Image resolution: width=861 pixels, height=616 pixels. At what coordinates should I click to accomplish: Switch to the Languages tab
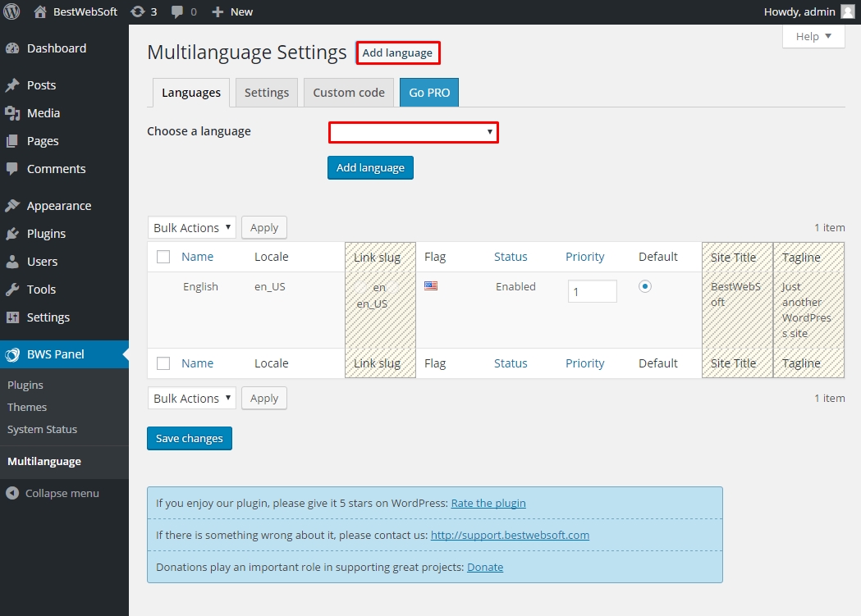click(191, 93)
